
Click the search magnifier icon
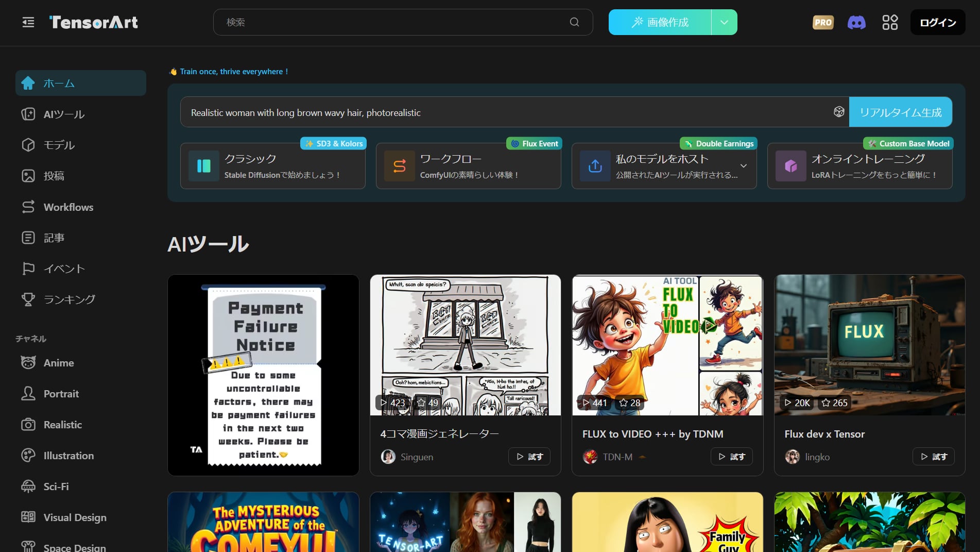(574, 22)
